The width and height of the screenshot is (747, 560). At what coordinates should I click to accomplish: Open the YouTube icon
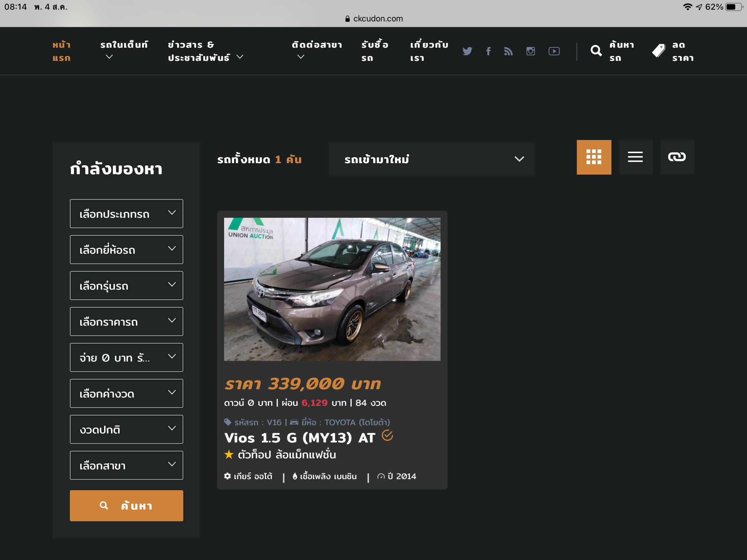click(x=554, y=51)
